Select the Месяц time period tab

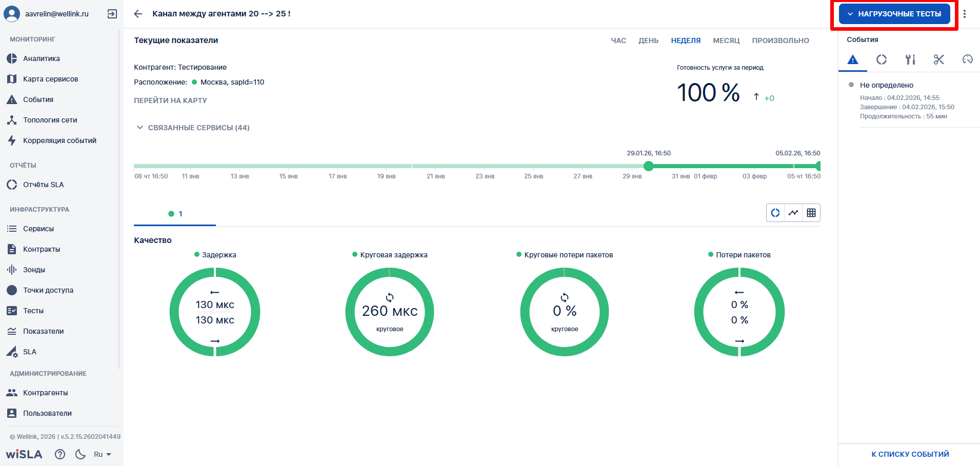click(x=726, y=40)
